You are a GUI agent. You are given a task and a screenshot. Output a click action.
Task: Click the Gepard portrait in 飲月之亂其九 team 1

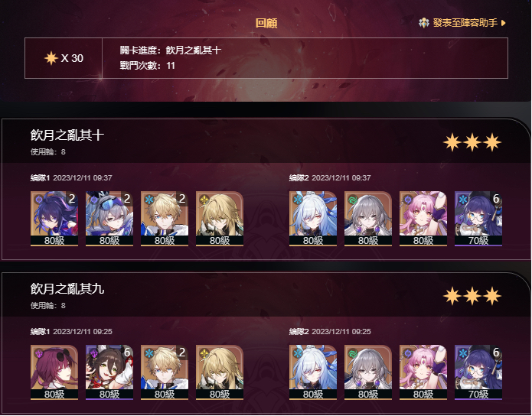(x=165, y=372)
